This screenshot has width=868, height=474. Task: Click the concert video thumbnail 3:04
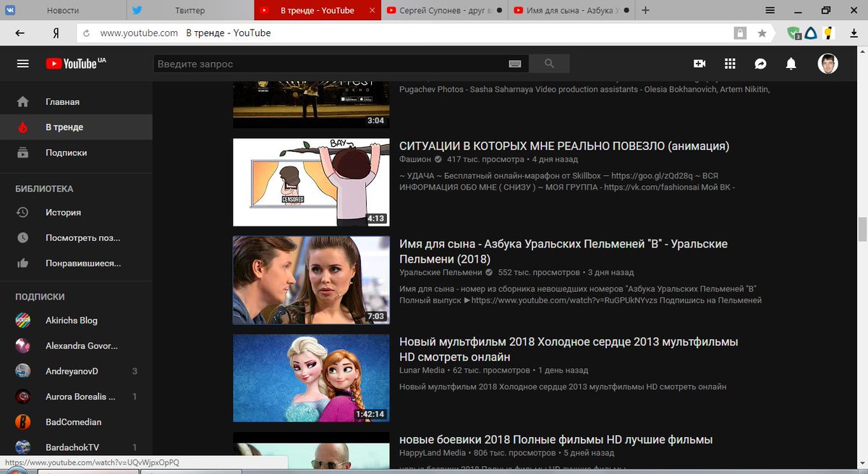[x=311, y=103]
